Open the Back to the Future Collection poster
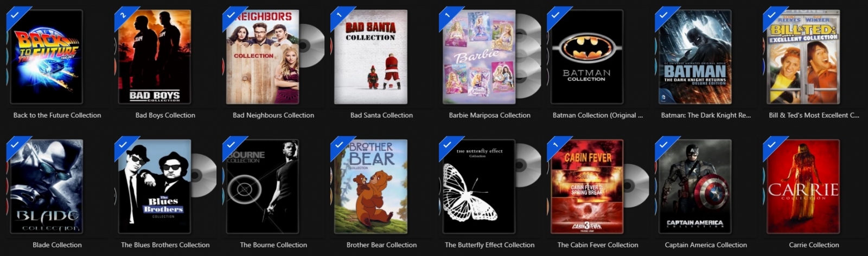 pyautogui.click(x=46, y=56)
